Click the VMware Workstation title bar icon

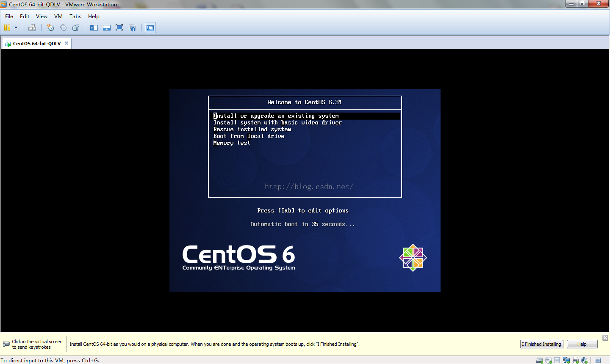pos(4,4)
